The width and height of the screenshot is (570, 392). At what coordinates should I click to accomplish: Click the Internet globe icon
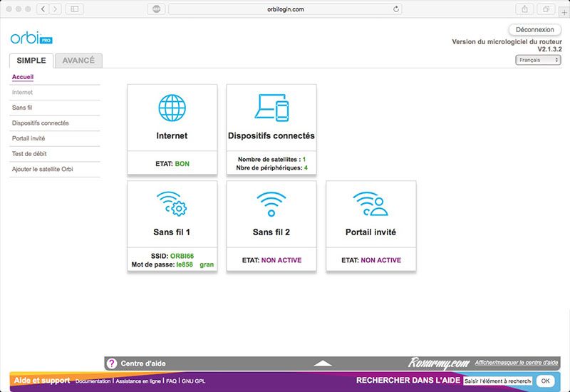[172, 108]
